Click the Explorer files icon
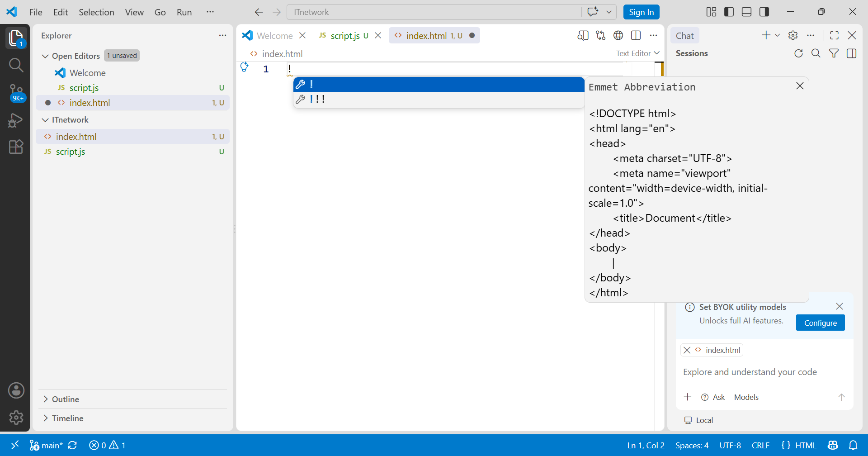 [16, 38]
